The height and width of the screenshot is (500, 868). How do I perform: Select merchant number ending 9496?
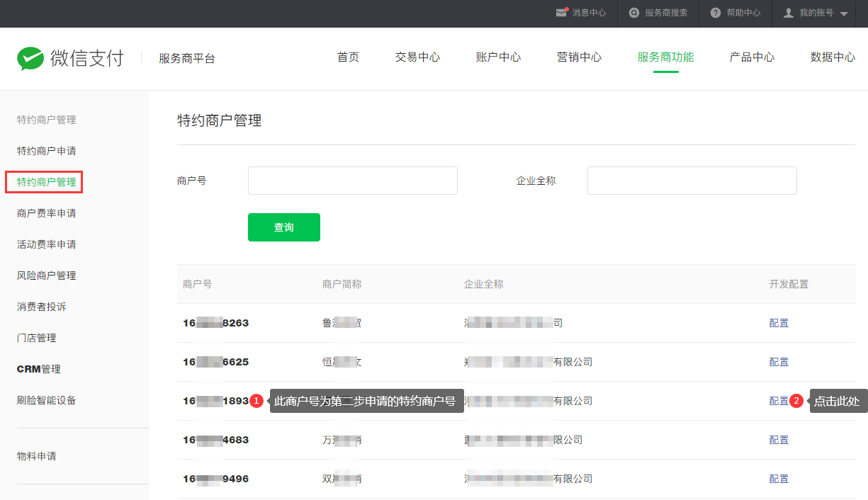pos(215,479)
